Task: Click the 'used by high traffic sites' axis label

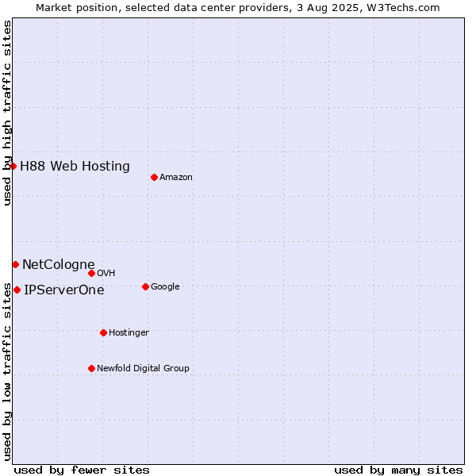Action: (x=6, y=113)
